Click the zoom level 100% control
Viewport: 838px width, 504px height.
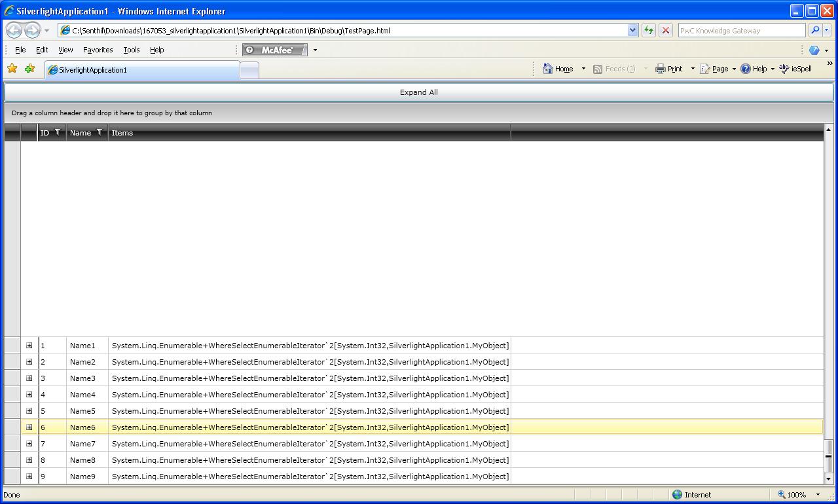coord(792,495)
